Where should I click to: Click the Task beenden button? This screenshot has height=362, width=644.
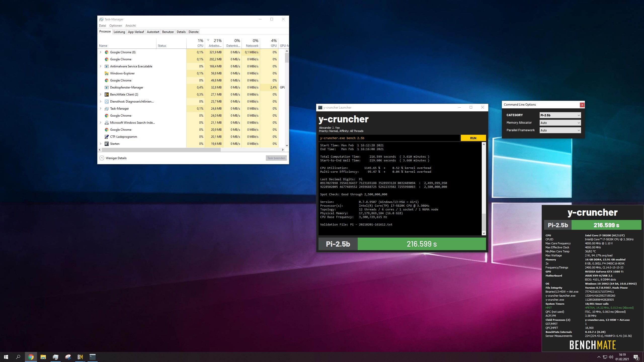pyautogui.click(x=276, y=158)
